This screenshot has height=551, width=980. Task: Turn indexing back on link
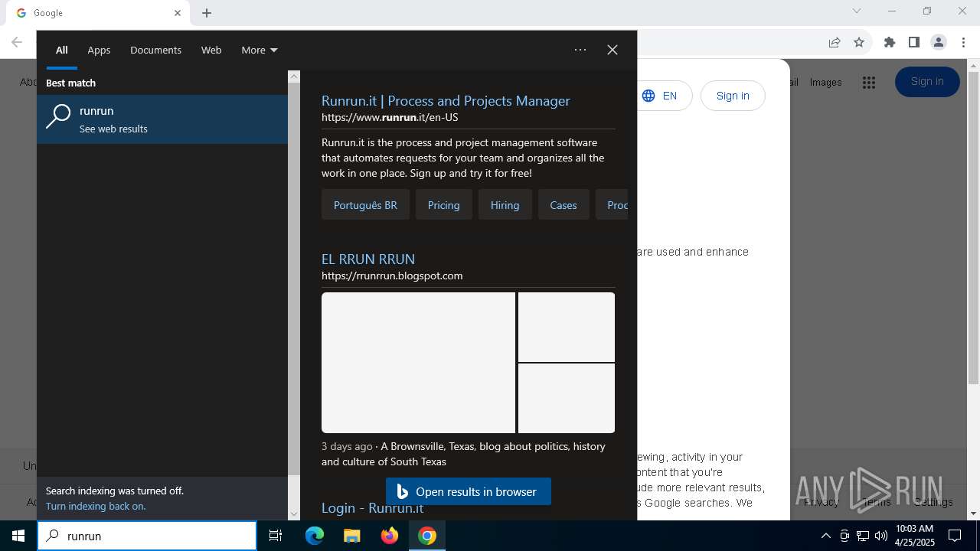(96, 506)
